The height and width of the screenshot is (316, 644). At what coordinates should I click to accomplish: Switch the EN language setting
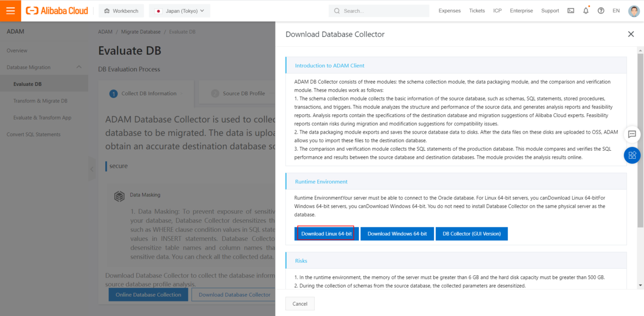click(x=616, y=11)
